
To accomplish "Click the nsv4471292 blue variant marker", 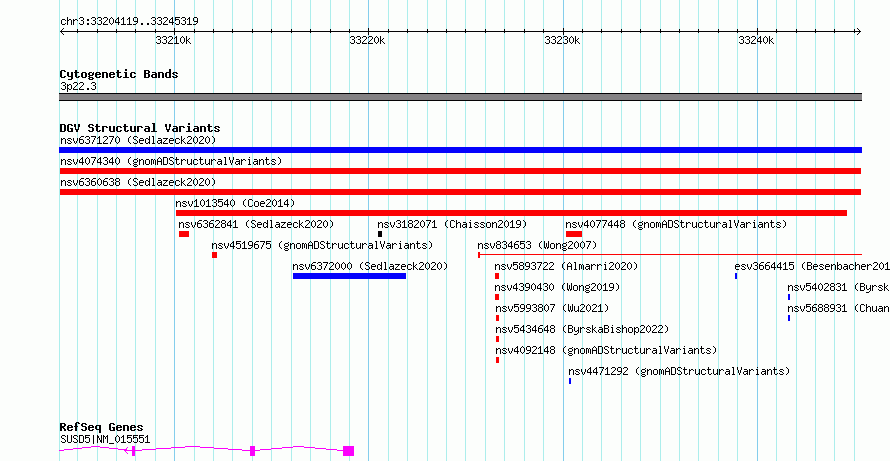I will coord(570,381).
